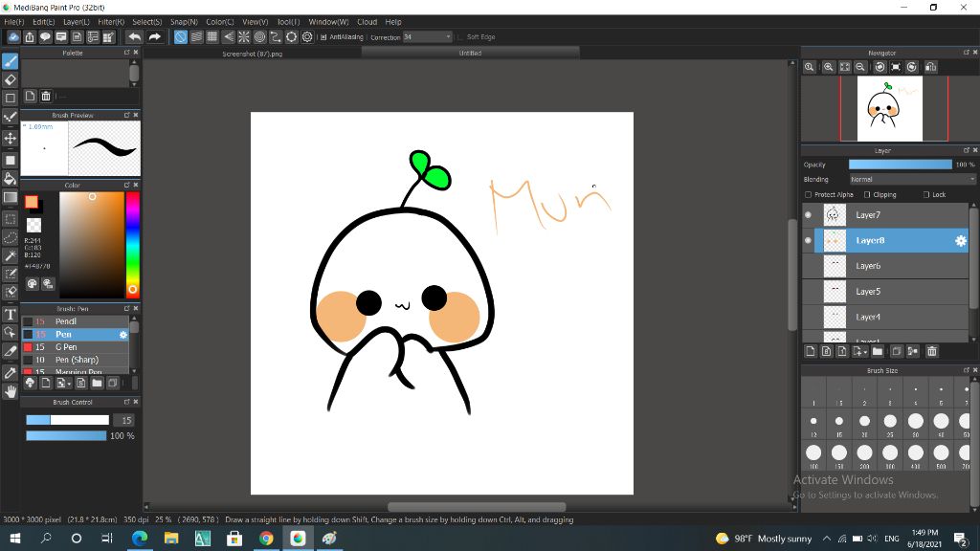The image size is (980, 551).
Task: Open Pen brush settings gear
Action: (x=123, y=335)
